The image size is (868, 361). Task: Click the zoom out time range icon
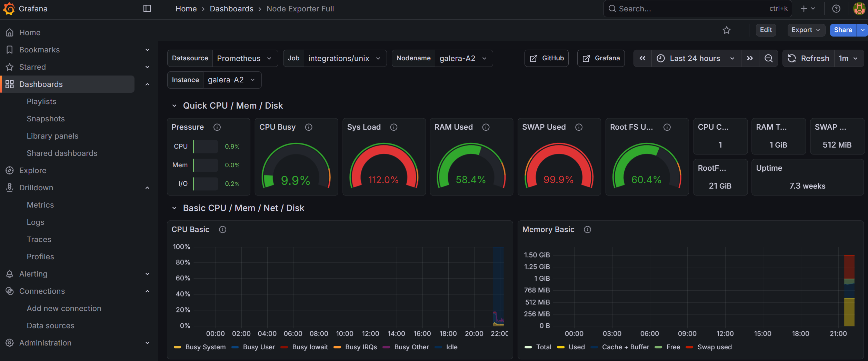click(x=768, y=58)
